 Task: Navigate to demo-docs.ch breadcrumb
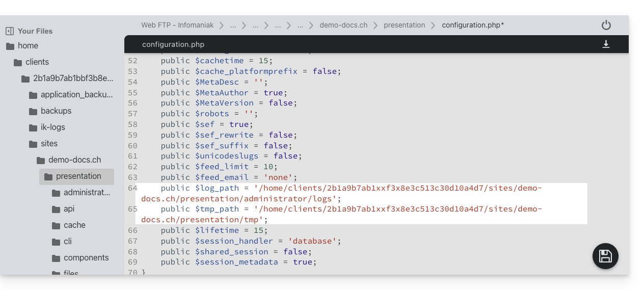pos(343,25)
